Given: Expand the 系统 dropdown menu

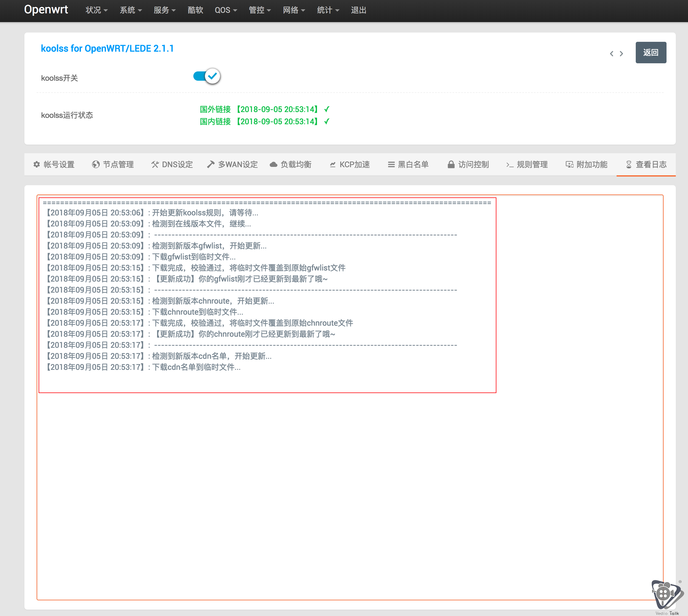Looking at the screenshot, I should coord(131,10).
